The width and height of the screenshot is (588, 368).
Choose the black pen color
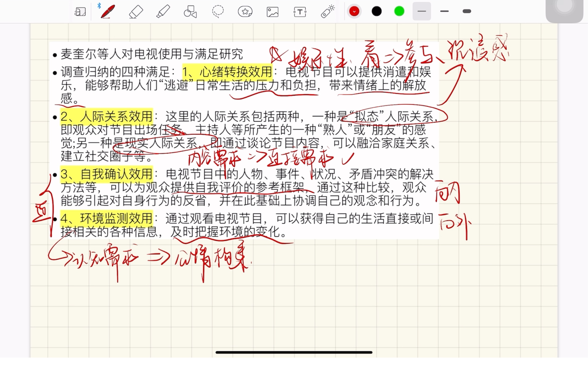coord(377,11)
